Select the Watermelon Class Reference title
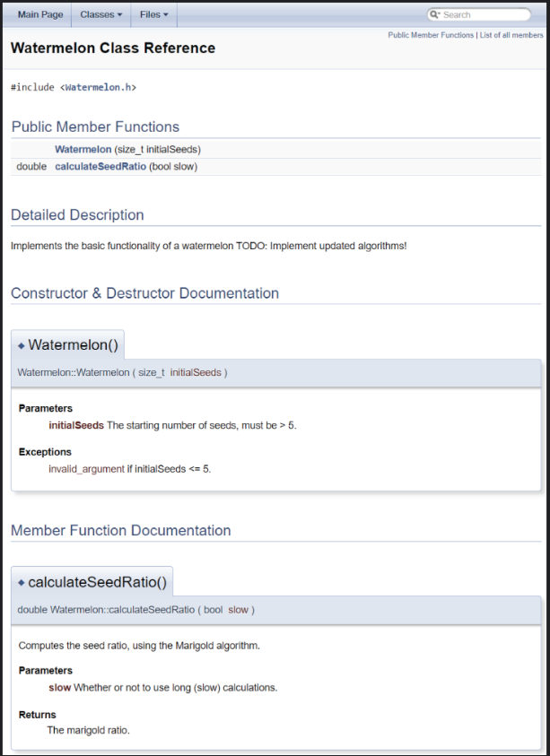 (113, 48)
